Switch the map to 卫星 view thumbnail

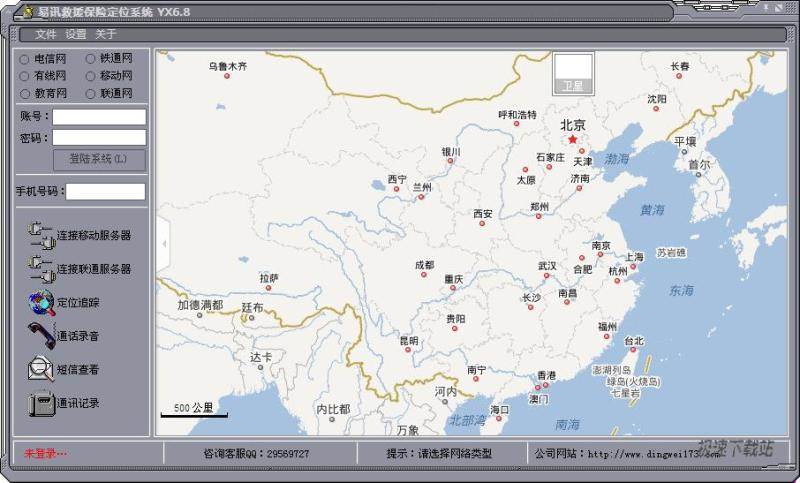click(x=573, y=70)
